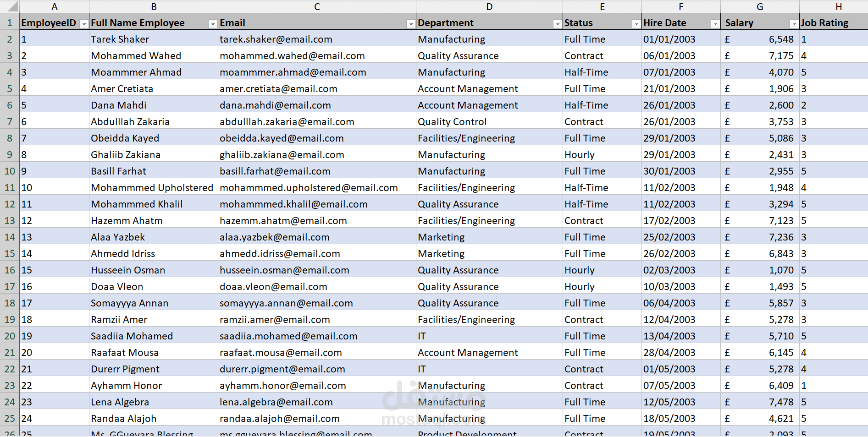Click the name cell Basill Farhat

point(154,171)
